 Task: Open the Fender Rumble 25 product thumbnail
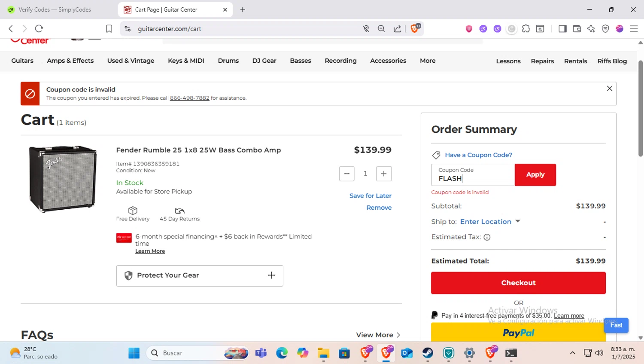(63, 179)
